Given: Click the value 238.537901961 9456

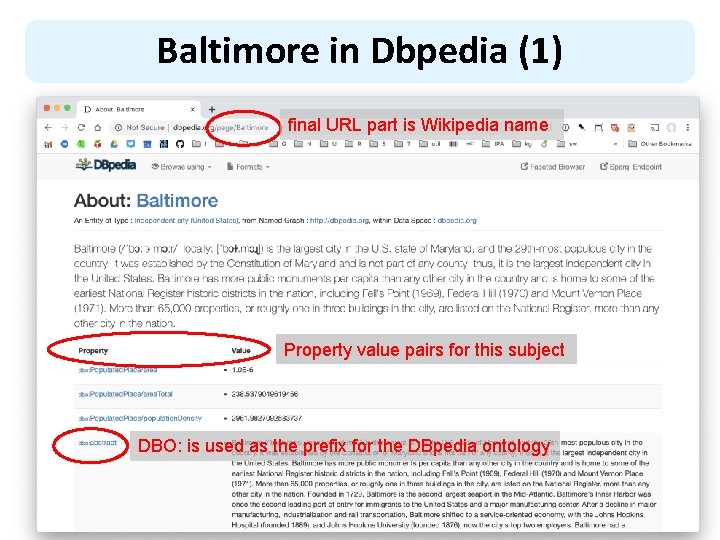Looking at the screenshot, I should tap(264, 394).
